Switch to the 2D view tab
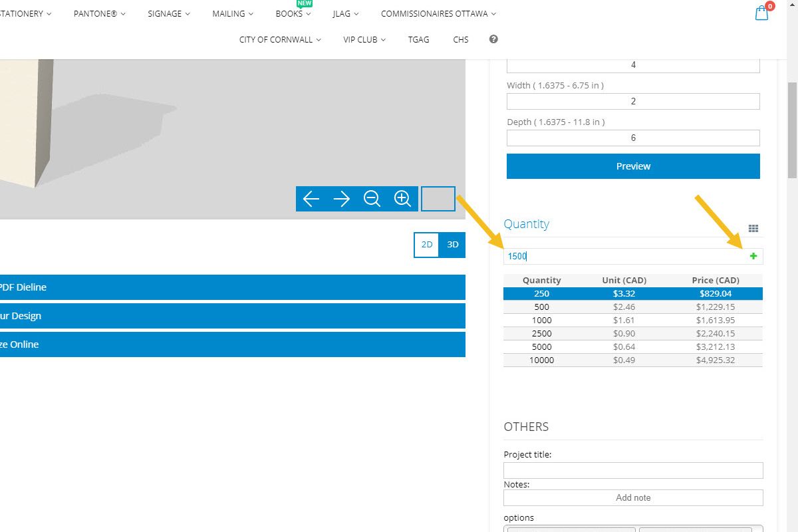This screenshot has height=532, width=798. (426, 245)
